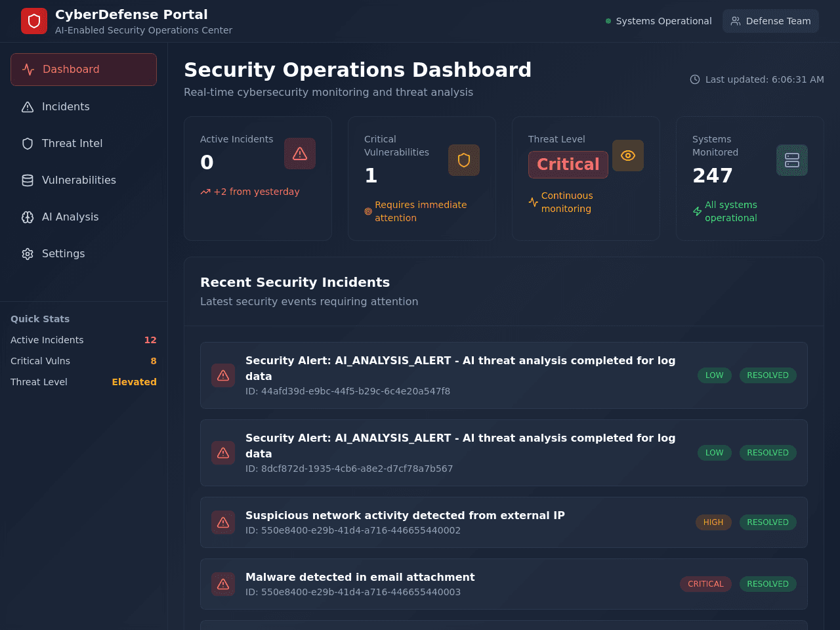840x630 pixels.
Task: Click +2 from yesterday text
Action: click(256, 192)
